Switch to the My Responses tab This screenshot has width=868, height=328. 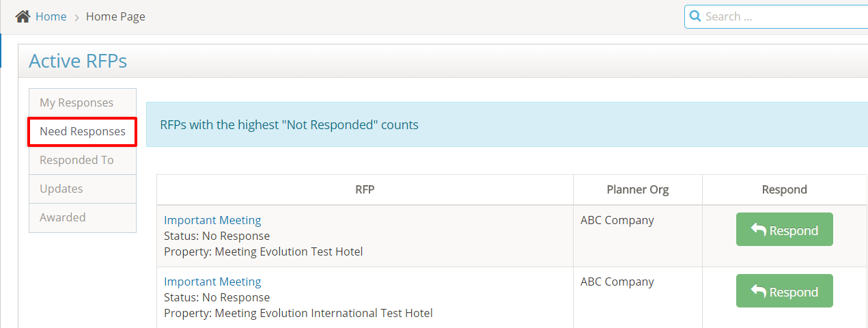tap(76, 102)
